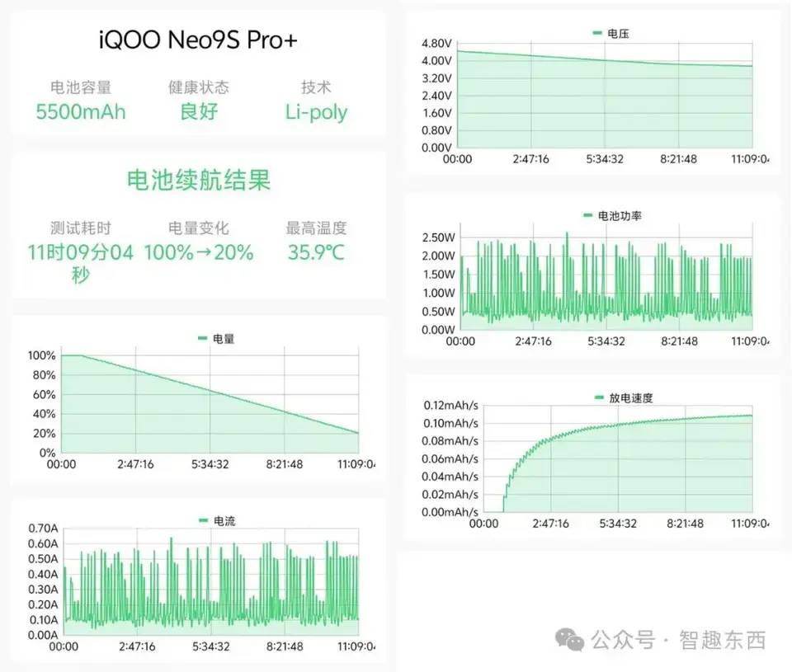Select the 100%→20% battery change value
Screen dimensions: 792x672
[x=199, y=252]
